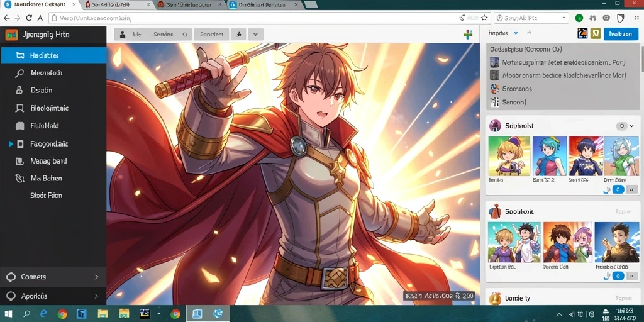Open the chevron dropdown beside Fanclem toolbar
This screenshot has height=322, width=644.
point(255,35)
